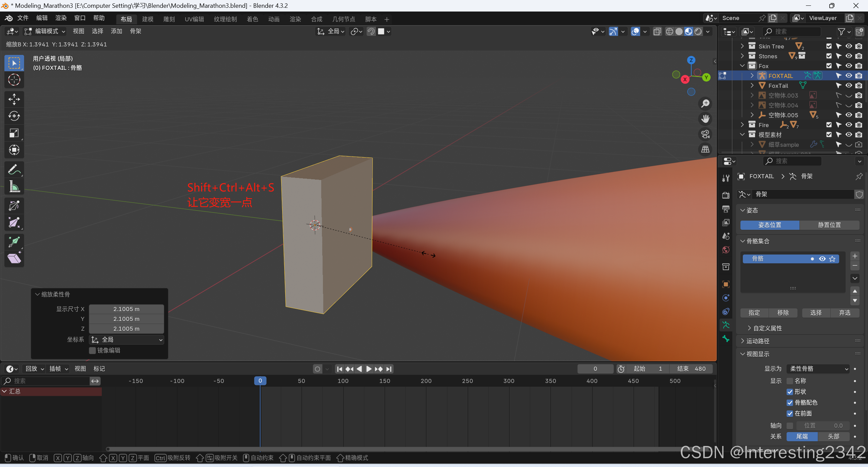Open the 编辑模式 mode dropdown
Viewport: 868px width, 467px height.
point(45,32)
